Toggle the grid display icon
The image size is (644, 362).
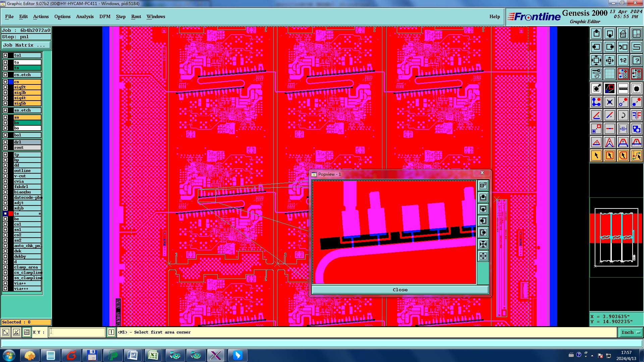pos(609,74)
